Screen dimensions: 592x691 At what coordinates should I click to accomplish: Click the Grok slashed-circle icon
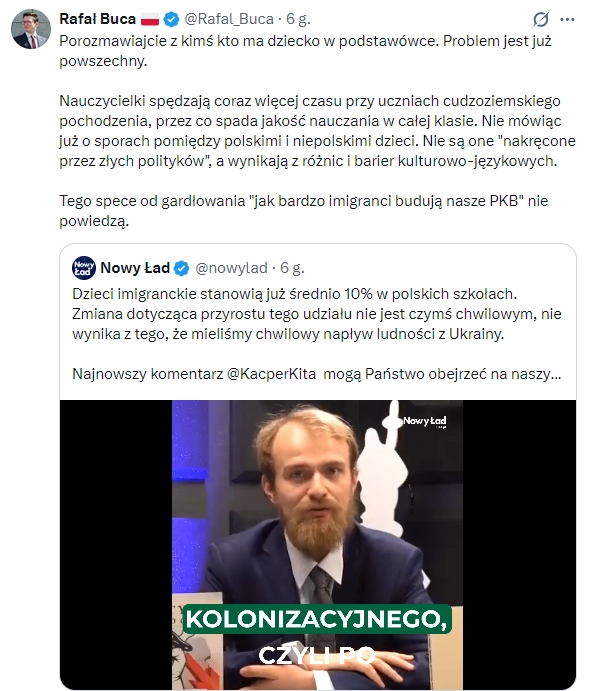(x=540, y=19)
